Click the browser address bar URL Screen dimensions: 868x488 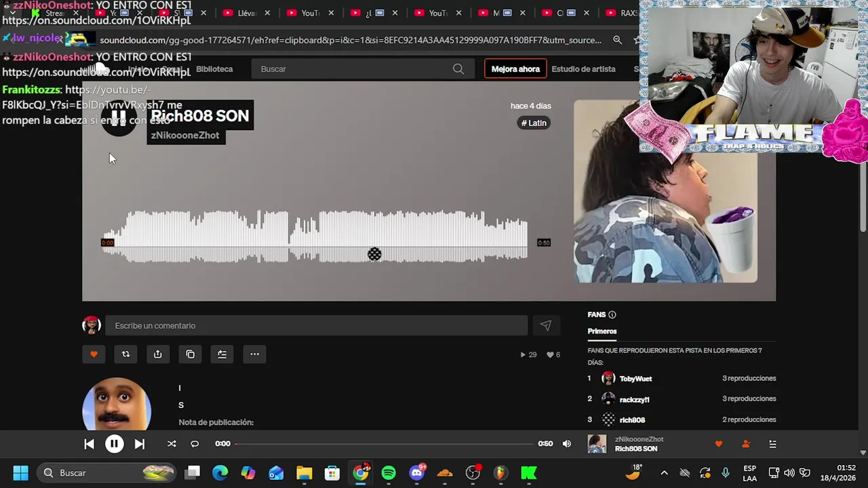351,40
